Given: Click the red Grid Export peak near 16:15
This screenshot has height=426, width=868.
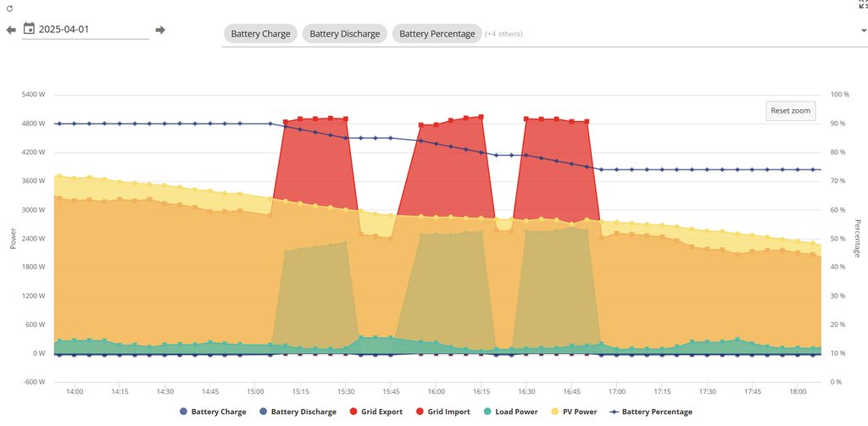Looking at the screenshot, I should [481, 118].
